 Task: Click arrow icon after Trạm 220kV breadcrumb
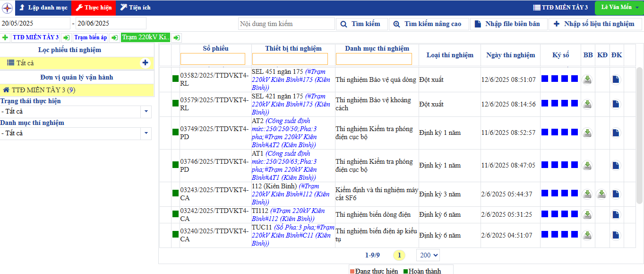pos(176,38)
